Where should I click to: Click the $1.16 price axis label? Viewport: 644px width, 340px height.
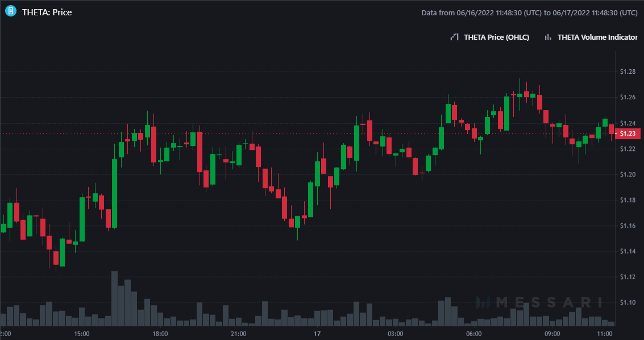tap(628, 225)
